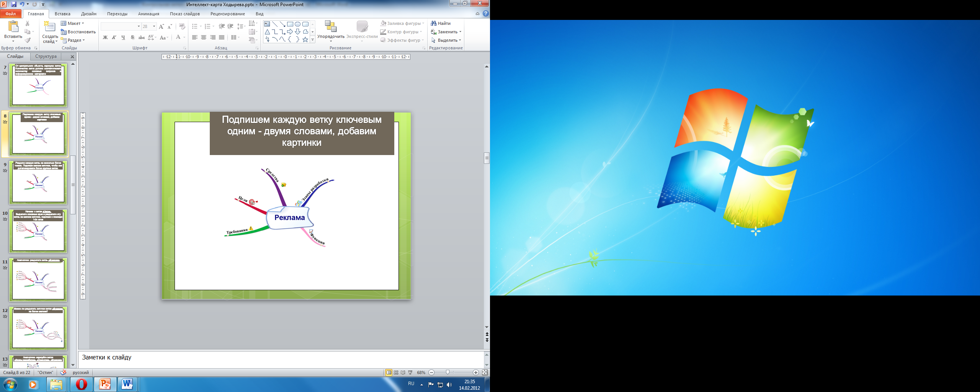Click the Упорядочить arrange icon
The height and width of the screenshot is (392, 980).
[330, 26]
